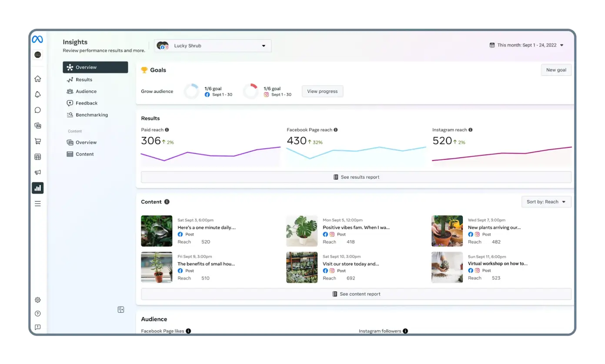605x364 pixels.
Task: Open the Lucky Shrub account switcher
Action: click(212, 46)
